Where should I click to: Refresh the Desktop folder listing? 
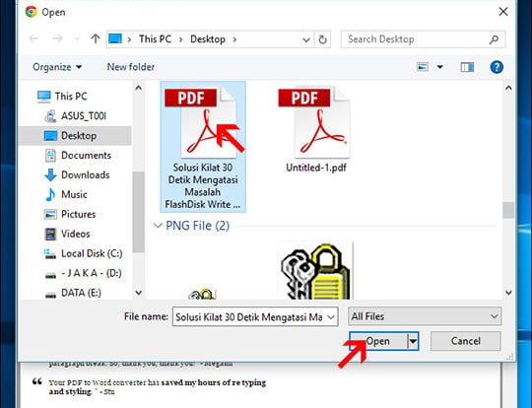[x=322, y=39]
